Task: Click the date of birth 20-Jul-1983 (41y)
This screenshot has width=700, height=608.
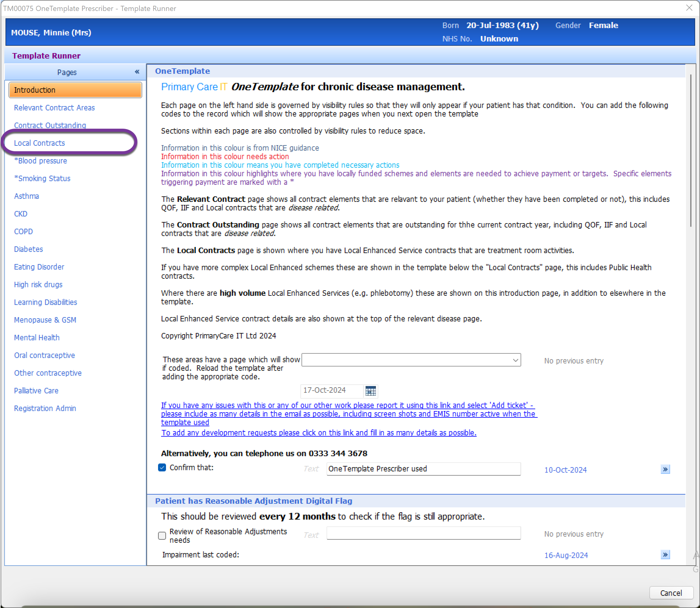Action: tap(503, 25)
